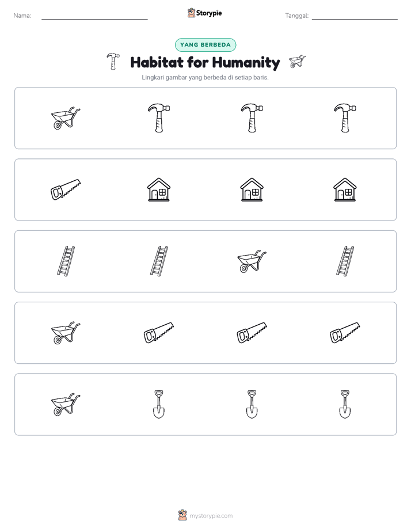Click the wheelbarrow in the shovels row
The image size is (411, 532).
click(66, 404)
